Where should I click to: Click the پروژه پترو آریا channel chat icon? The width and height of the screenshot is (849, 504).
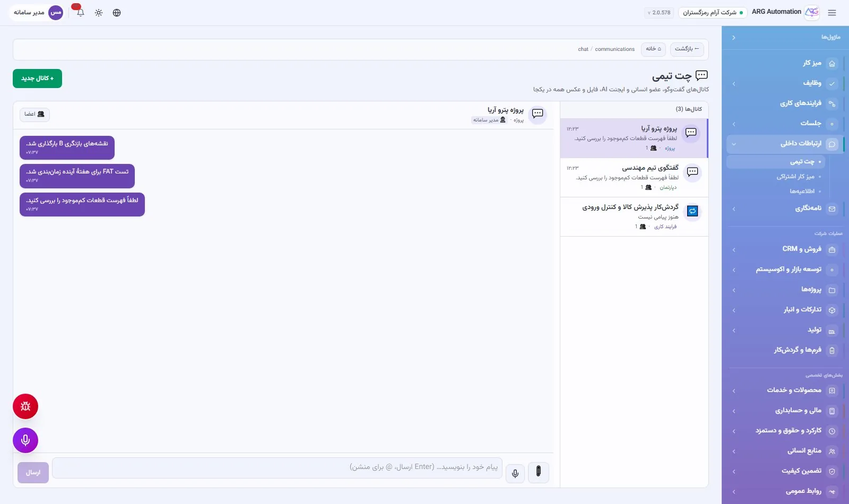pyautogui.click(x=691, y=133)
